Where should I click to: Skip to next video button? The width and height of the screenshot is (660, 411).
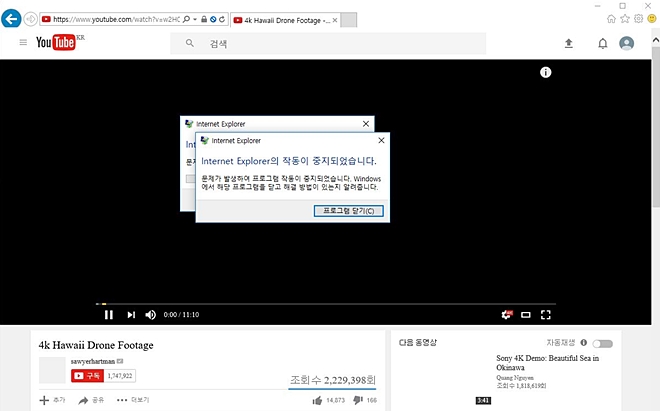point(131,315)
